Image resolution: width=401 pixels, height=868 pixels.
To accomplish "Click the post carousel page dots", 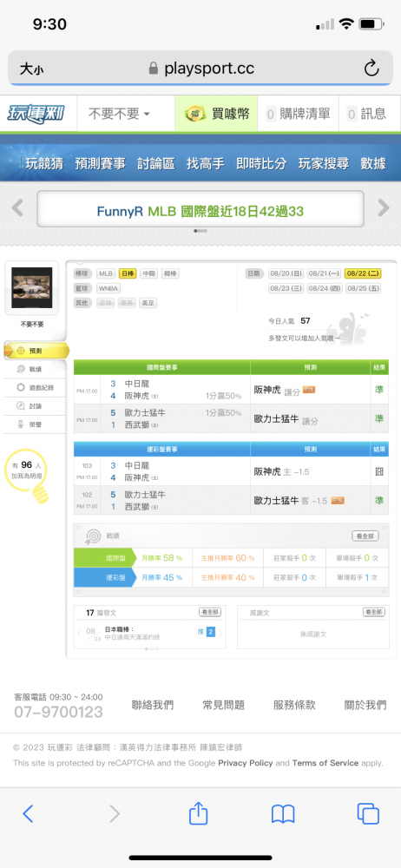I will tap(151, 648).
